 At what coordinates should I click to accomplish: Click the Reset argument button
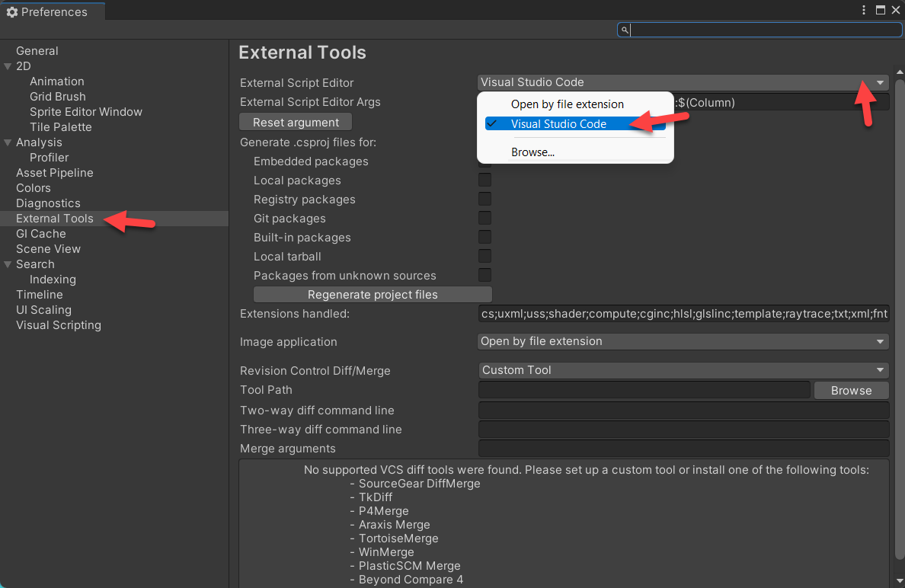(x=296, y=123)
